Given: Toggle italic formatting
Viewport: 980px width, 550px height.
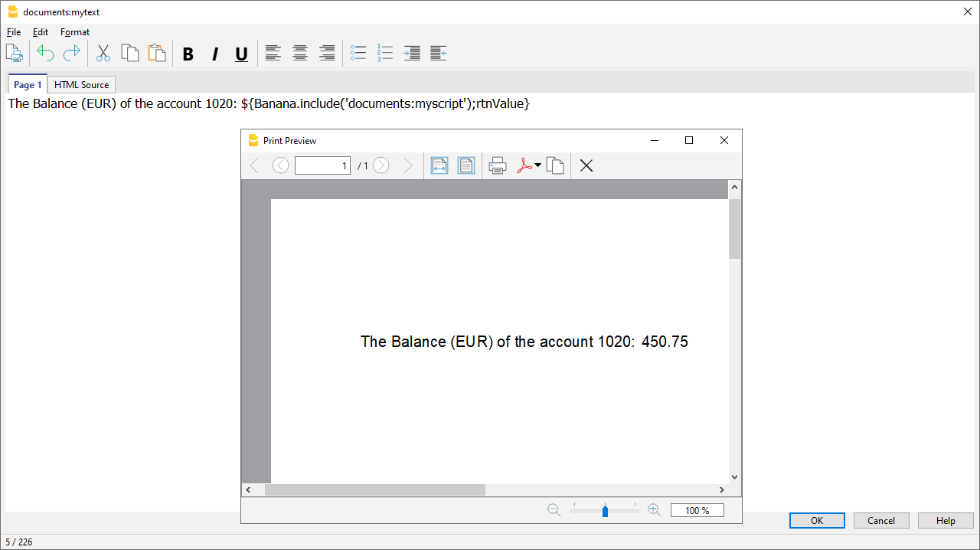Looking at the screenshot, I should 215,54.
